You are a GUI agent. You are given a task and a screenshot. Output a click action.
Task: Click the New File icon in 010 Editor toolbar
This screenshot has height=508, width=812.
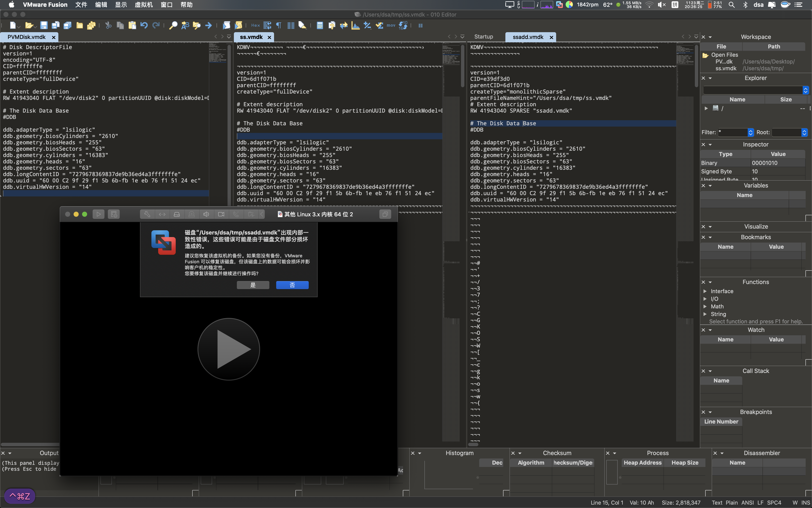[13, 25]
